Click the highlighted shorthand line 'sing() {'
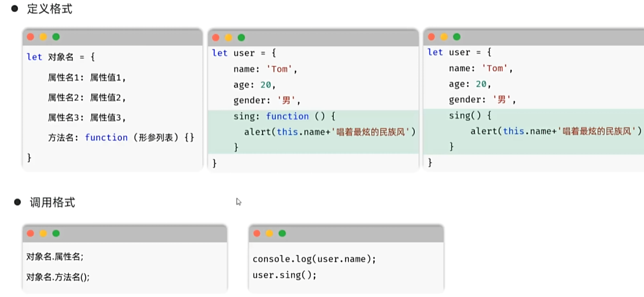The image size is (644, 297). 471,116
